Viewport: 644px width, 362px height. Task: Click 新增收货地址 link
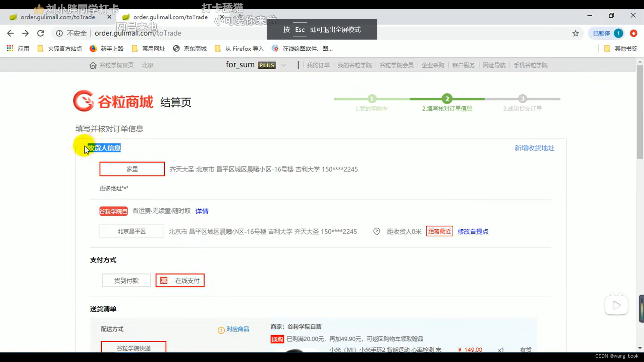534,148
